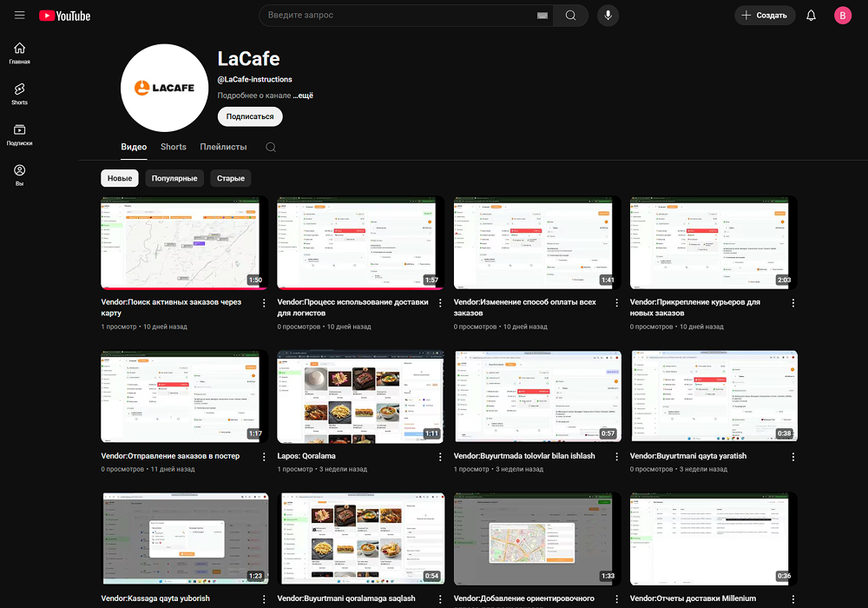This screenshot has height=608, width=868.
Task: Open options for Buyurtmani qayta yaratish
Action: [793, 457]
